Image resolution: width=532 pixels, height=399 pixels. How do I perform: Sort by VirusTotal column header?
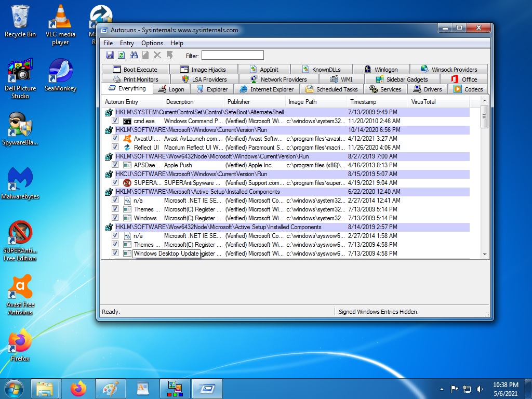438,102
